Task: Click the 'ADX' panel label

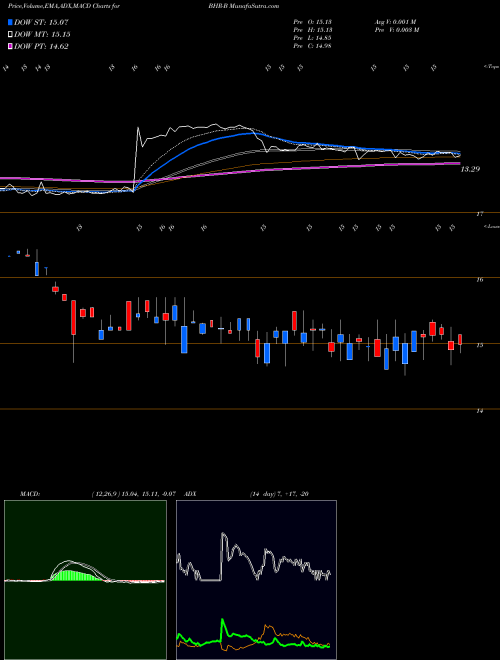Action: point(190,494)
